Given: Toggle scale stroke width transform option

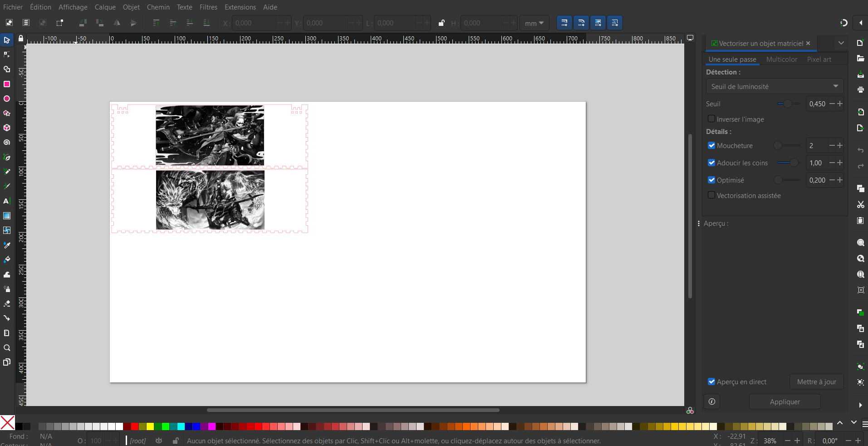Looking at the screenshot, I should pos(564,23).
